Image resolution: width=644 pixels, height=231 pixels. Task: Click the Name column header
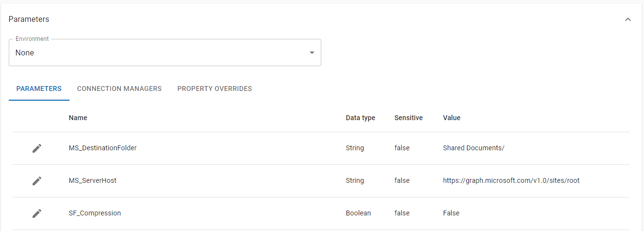click(78, 118)
